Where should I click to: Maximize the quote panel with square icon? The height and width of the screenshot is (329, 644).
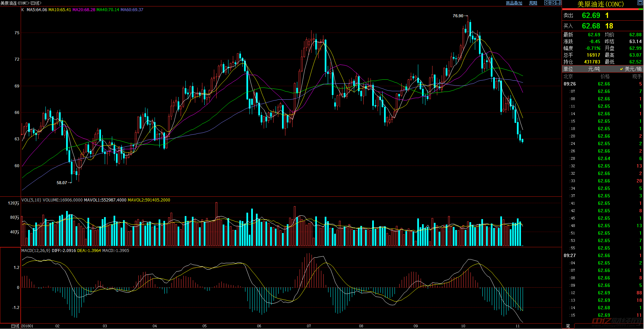[640, 3]
